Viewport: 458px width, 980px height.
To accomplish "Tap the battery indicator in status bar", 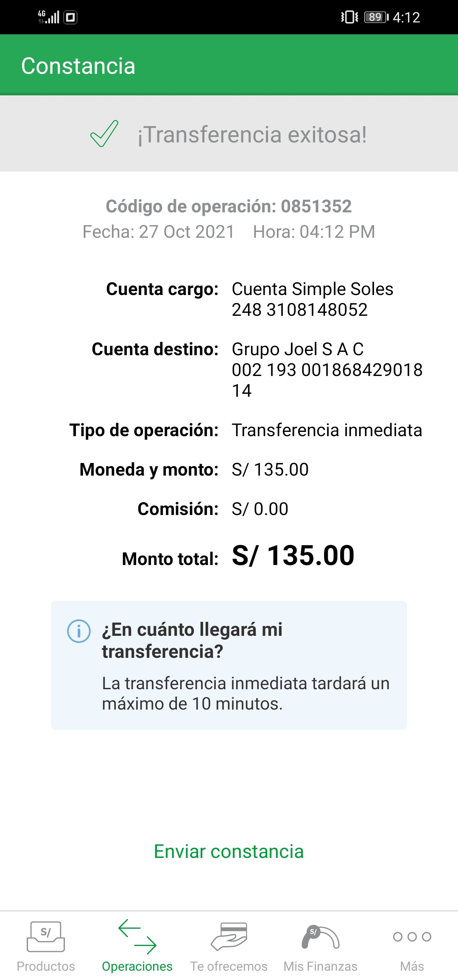I will (x=376, y=17).
